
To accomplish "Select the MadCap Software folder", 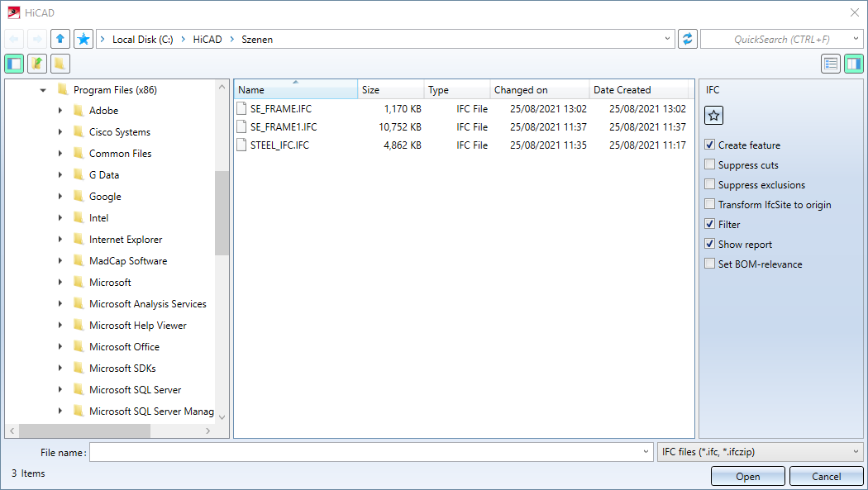I will (128, 261).
